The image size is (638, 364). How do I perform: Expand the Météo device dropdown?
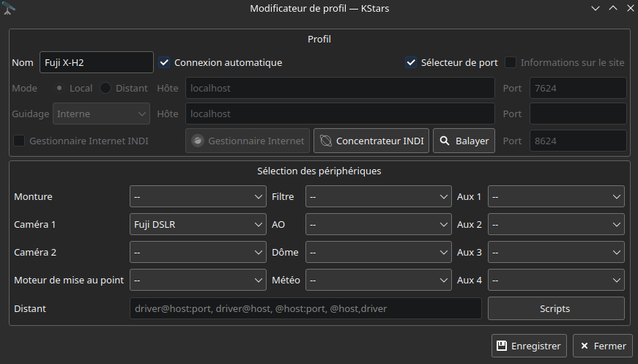(378, 280)
